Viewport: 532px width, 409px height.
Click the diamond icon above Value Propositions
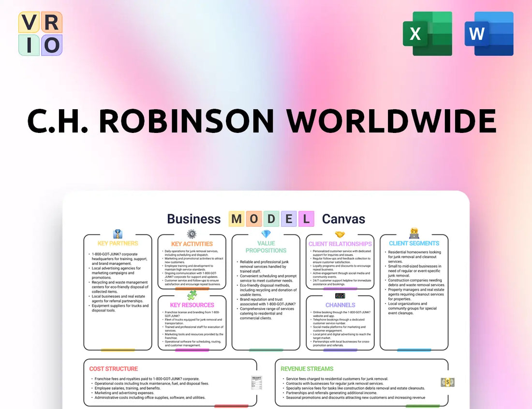(x=266, y=234)
